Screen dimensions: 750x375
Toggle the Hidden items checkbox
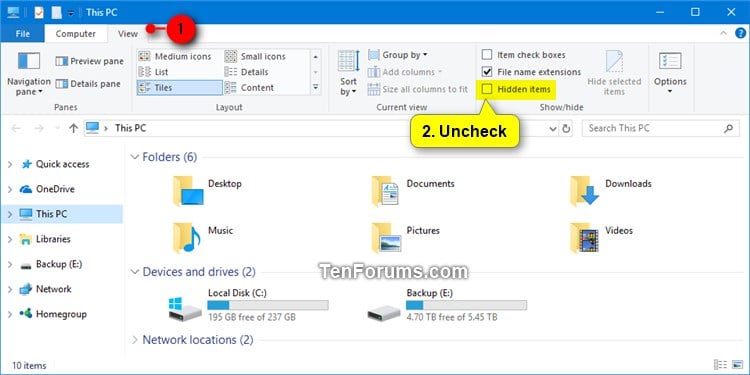(487, 89)
